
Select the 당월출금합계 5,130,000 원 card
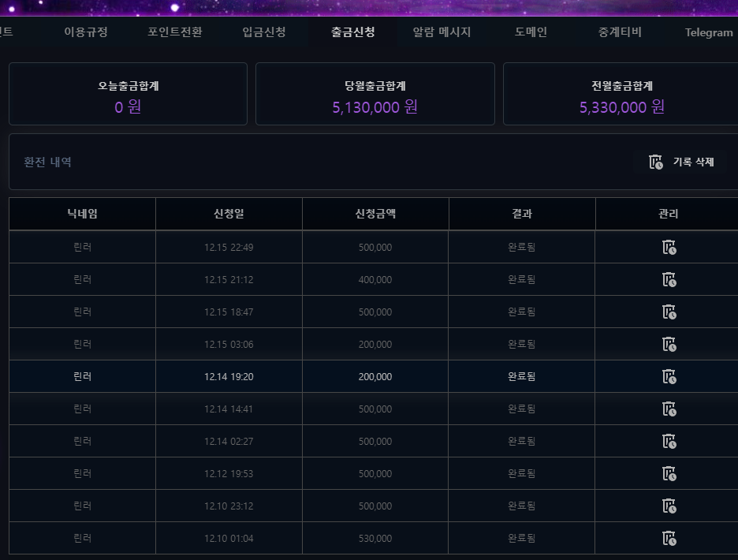375,94
